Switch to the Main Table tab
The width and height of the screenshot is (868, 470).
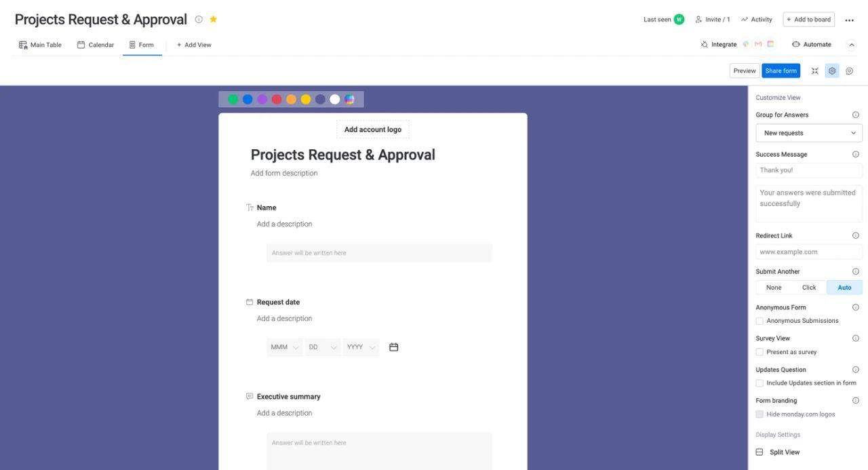pos(40,45)
